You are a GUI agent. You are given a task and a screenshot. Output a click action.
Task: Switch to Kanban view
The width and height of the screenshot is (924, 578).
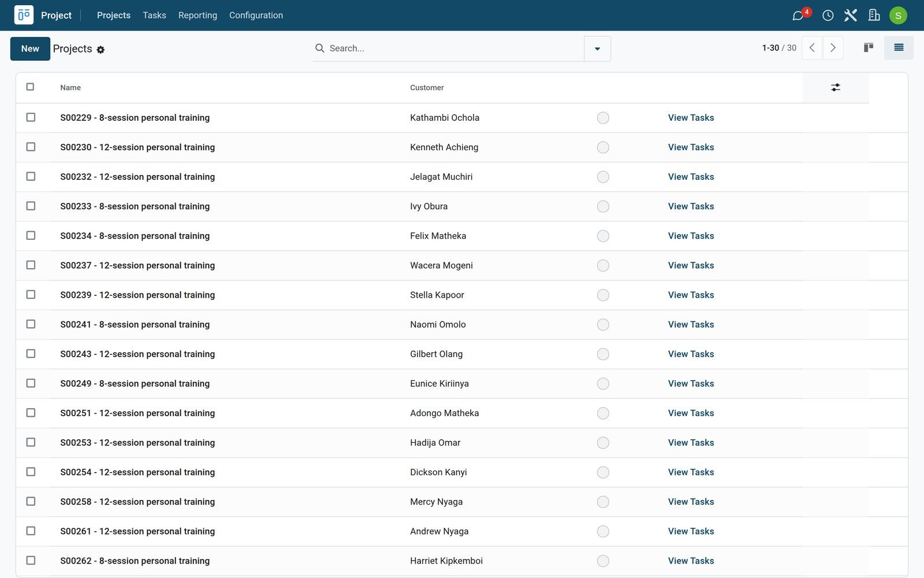click(x=868, y=48)
